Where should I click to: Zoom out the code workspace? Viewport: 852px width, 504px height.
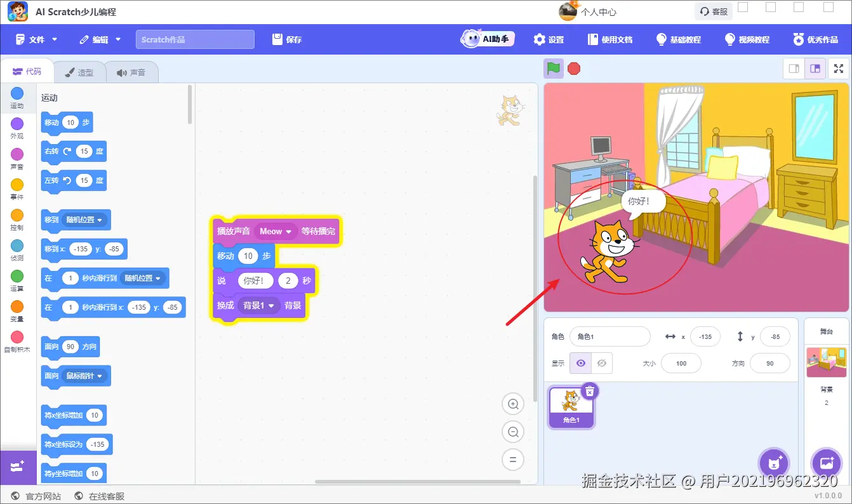click(513, 432)
